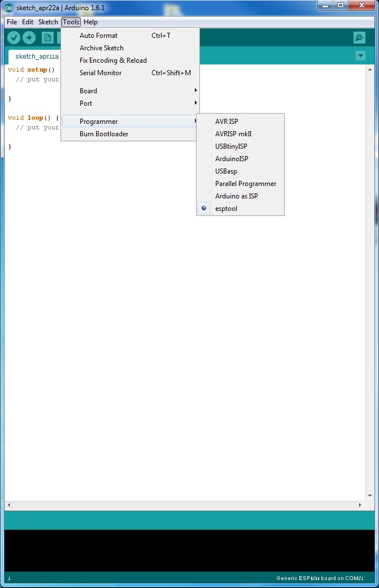379x588 pixels.
Task: Expand the Port submenu
Action: (x=130, y=103)
